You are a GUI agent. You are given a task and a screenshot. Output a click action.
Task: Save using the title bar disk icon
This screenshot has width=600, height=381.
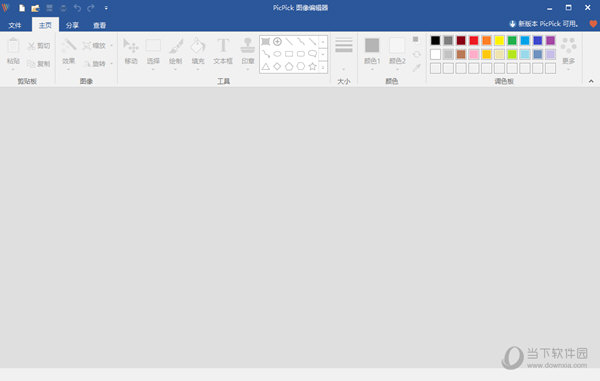click(x=49, y=8)
